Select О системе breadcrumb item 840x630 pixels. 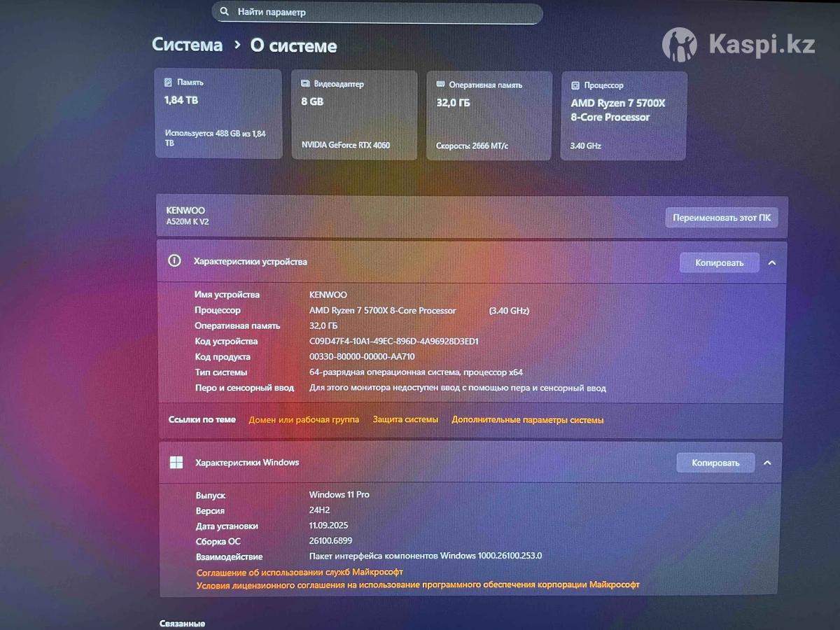coord(293,46)
